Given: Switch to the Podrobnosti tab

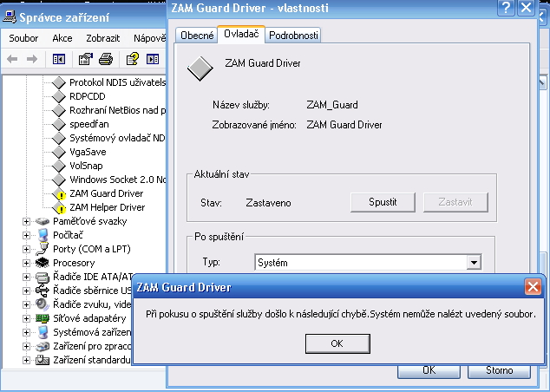Looking at the screenshot, I should (x=293, y=36).
